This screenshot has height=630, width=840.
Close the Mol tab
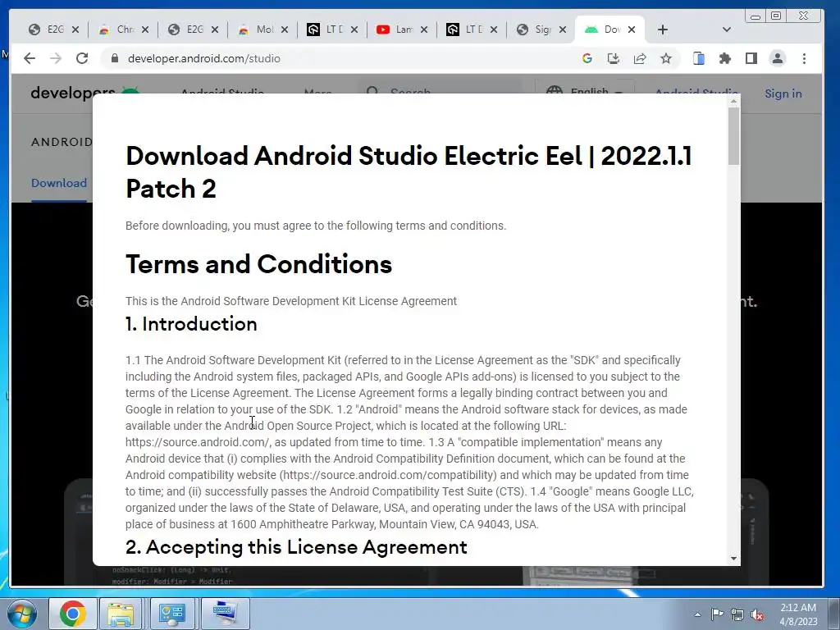click(x=285, y=30)
